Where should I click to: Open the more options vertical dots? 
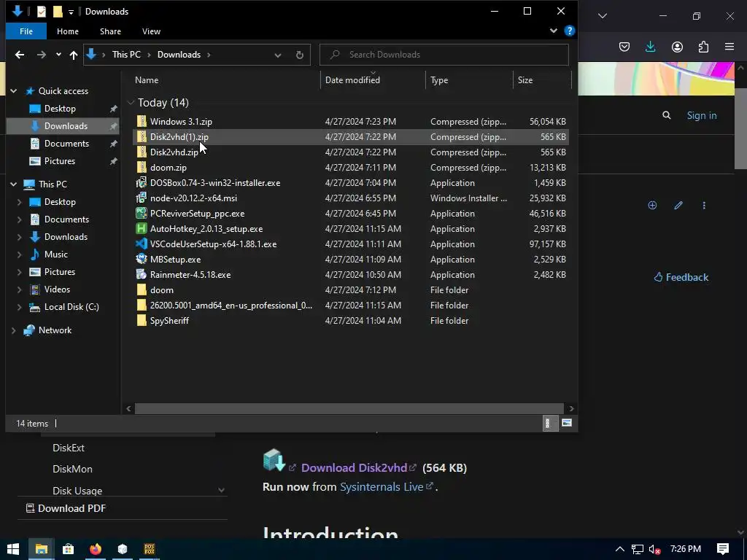[x=704, y=205]
